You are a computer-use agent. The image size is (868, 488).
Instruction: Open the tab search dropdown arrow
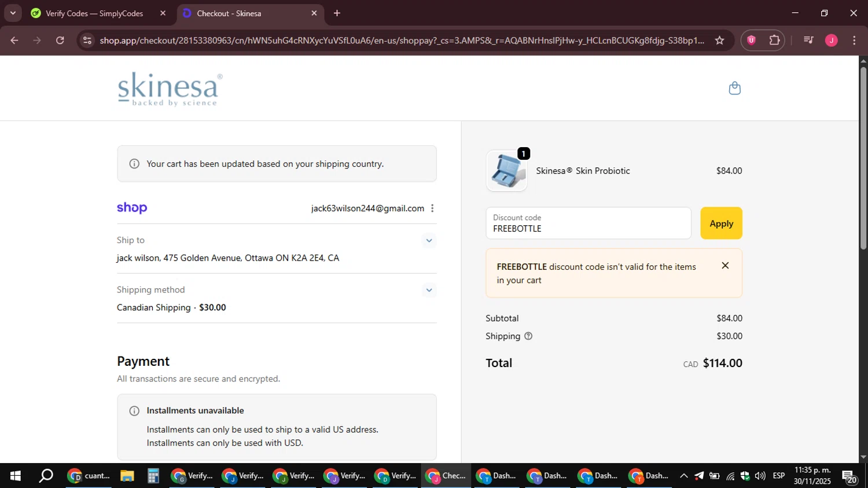[x=13, y=13]
